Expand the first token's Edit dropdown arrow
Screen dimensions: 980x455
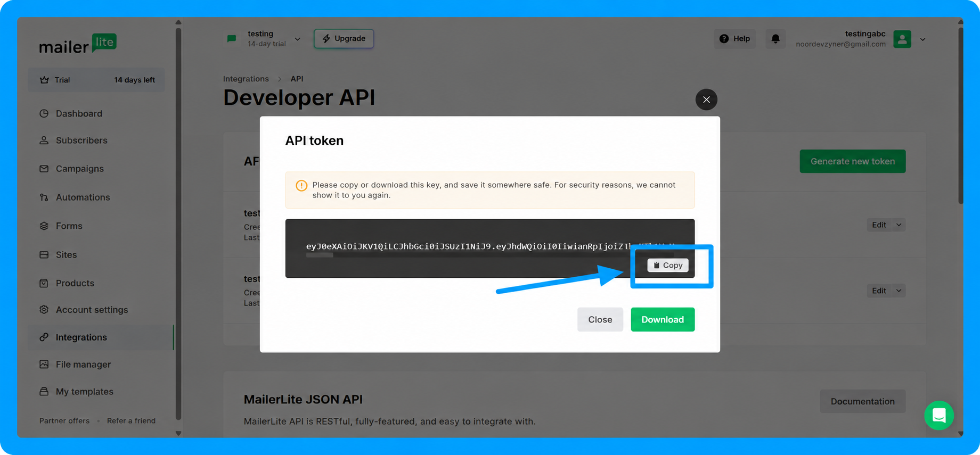pyautogui.click(x=899, y=225)
